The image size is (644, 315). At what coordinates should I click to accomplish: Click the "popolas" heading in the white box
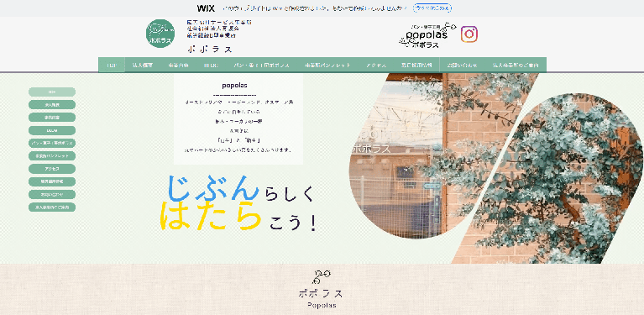[x=234, y=86]
